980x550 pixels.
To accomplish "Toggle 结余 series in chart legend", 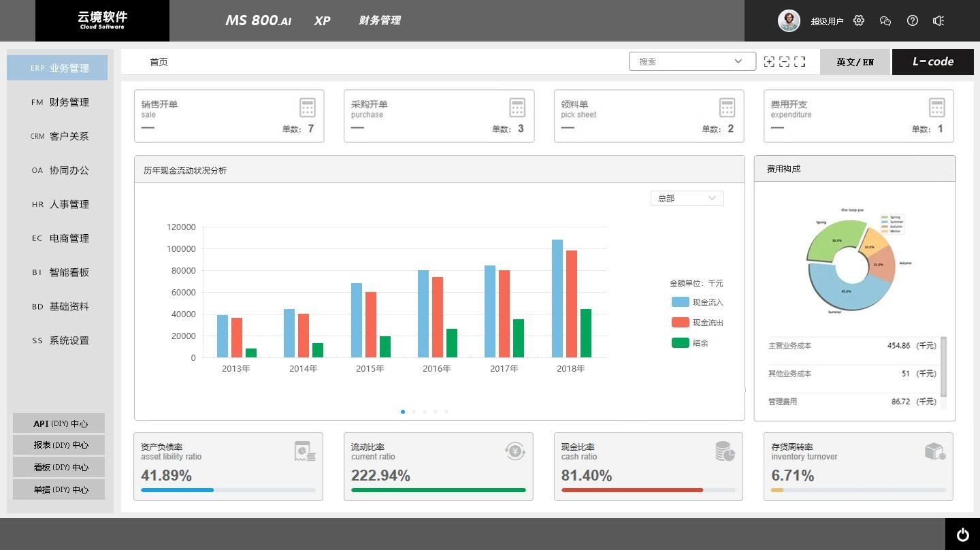I will click(690, 343).
